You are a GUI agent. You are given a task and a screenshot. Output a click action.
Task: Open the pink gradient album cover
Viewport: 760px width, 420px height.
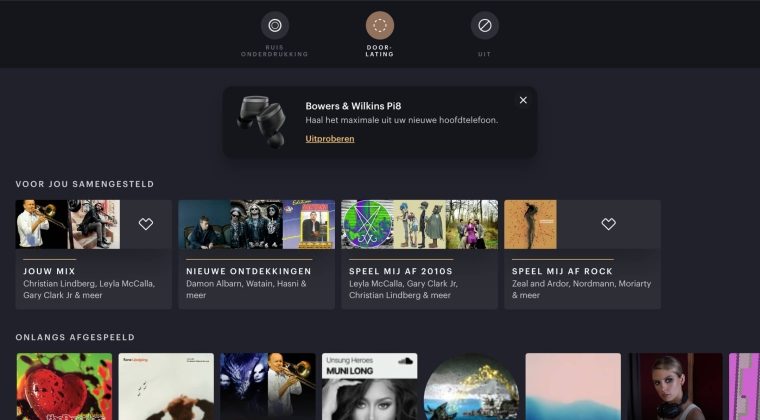(x=573, y=387)
